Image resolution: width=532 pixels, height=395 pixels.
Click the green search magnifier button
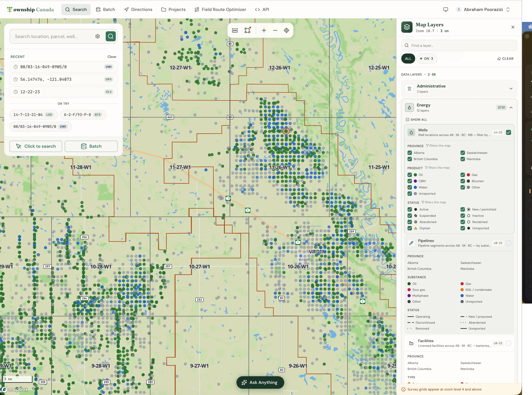coord(111,36)
